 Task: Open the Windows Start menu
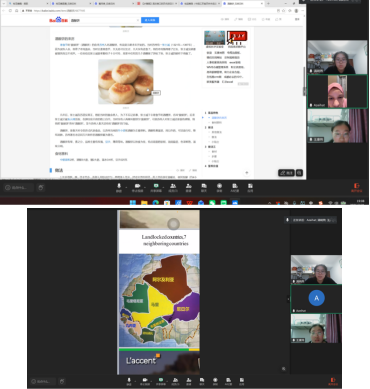133,202
